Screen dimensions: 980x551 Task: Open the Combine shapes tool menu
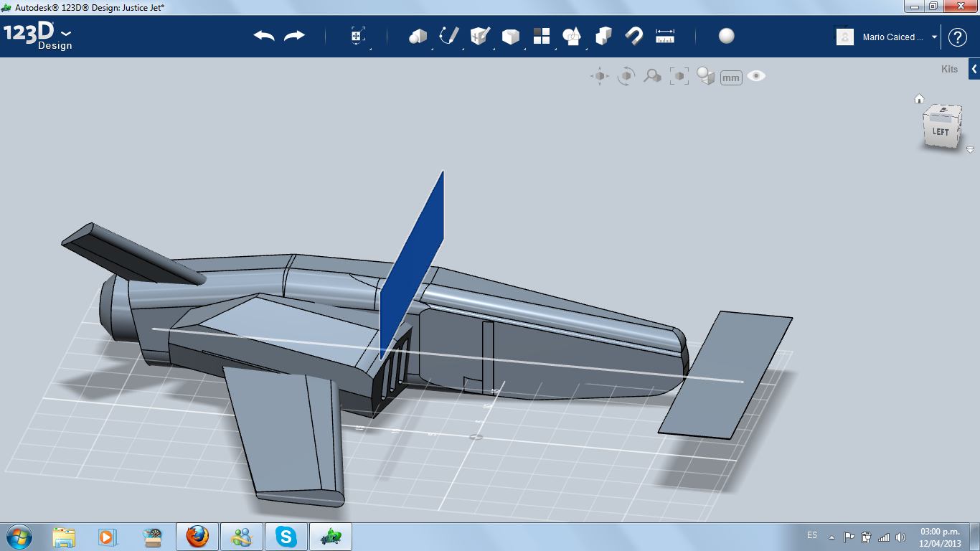pyautogui.click(x=572, y=36)
